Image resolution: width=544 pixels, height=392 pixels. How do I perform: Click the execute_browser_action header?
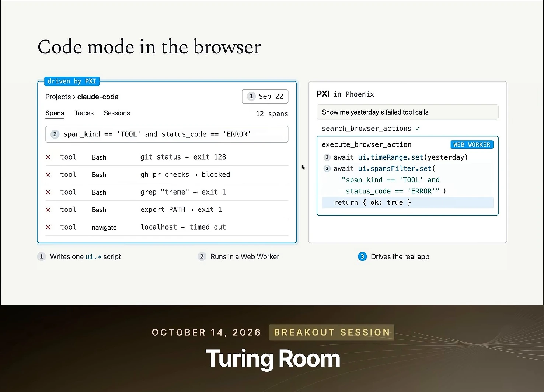367,145
